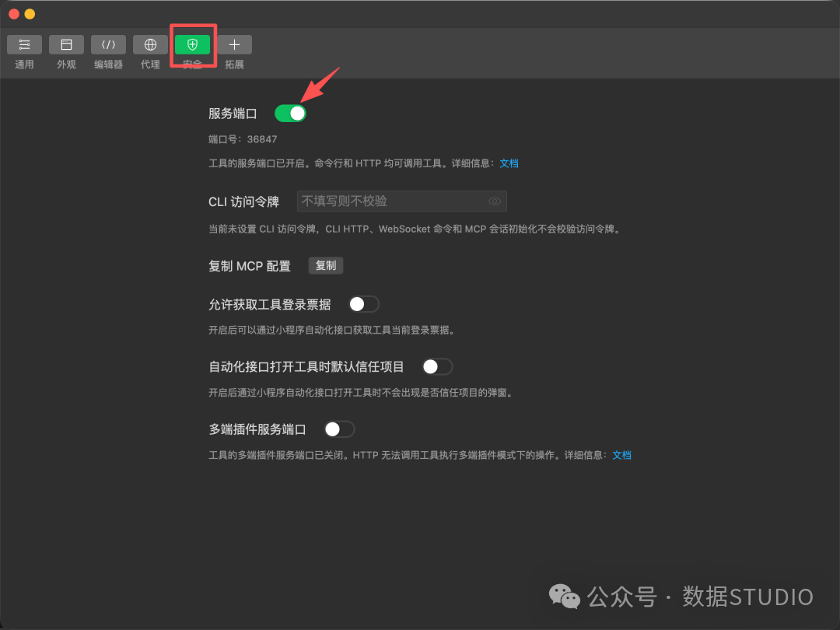Turn on the 多端插件服务端口 switch

click(x=339, y=429)
